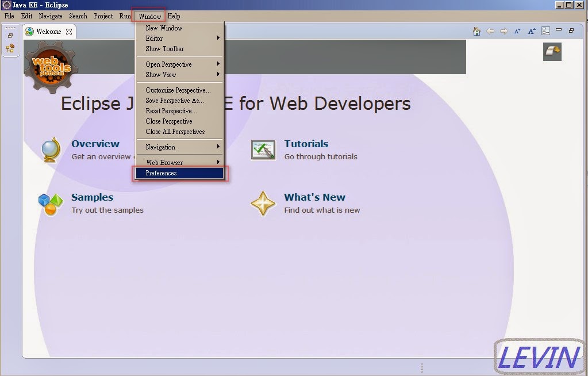Viewport: 588px width, 376px height.
Task: Go to the Workbench via the arrow icon
Action: [x=552, y=51]
